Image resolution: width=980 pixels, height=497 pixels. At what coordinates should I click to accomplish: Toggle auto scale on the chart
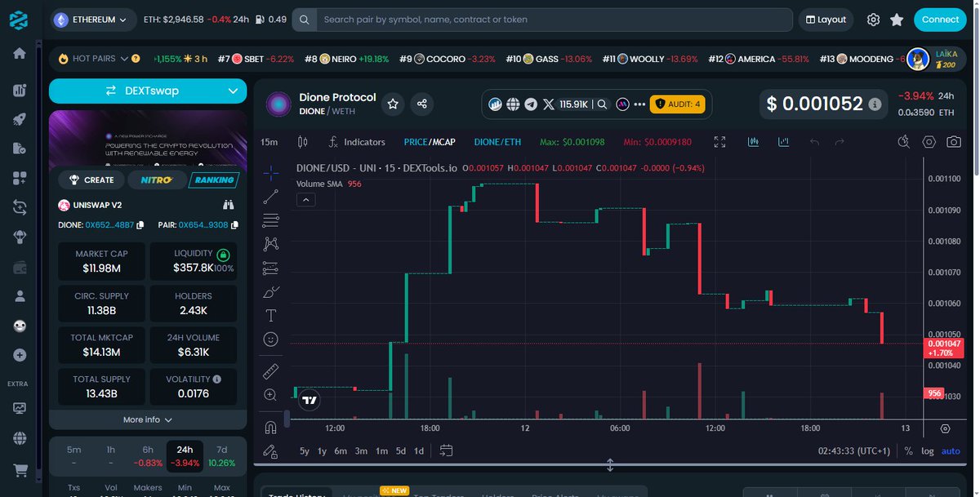951,450
